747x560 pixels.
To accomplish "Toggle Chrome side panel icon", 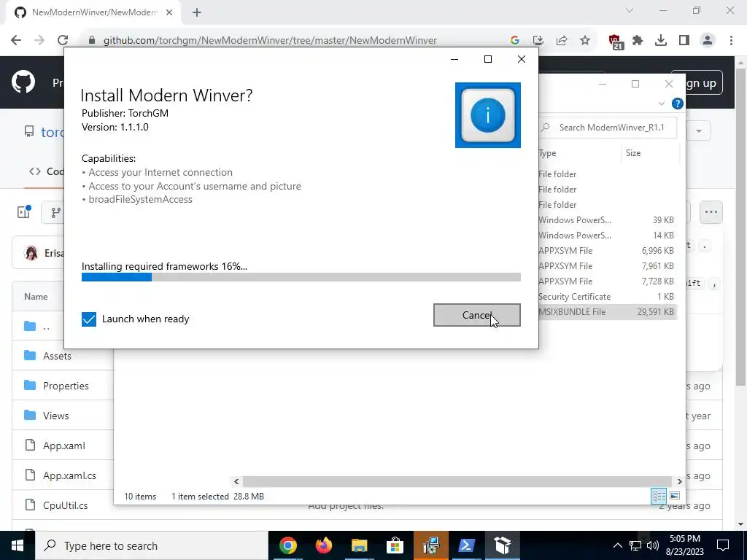I will [x=684, y=41].
